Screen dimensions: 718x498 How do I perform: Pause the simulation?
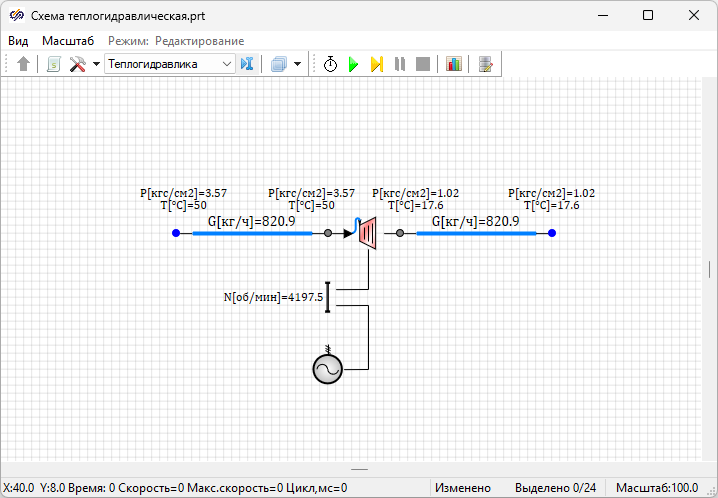[x=400, y=64]
